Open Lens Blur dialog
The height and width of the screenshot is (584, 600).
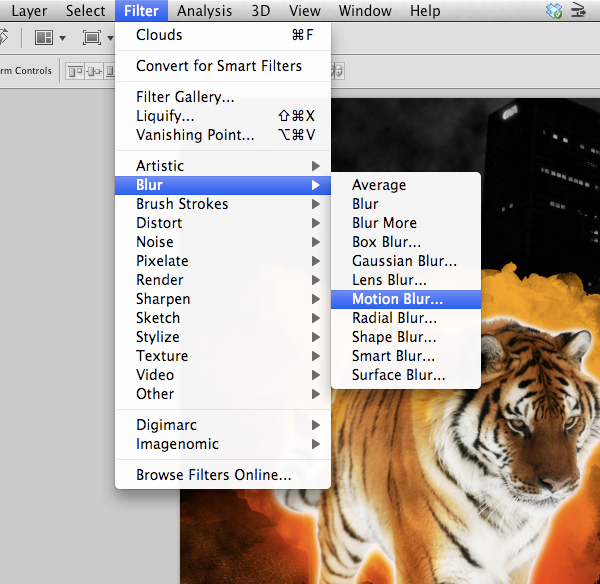click(x=406, y=280)
